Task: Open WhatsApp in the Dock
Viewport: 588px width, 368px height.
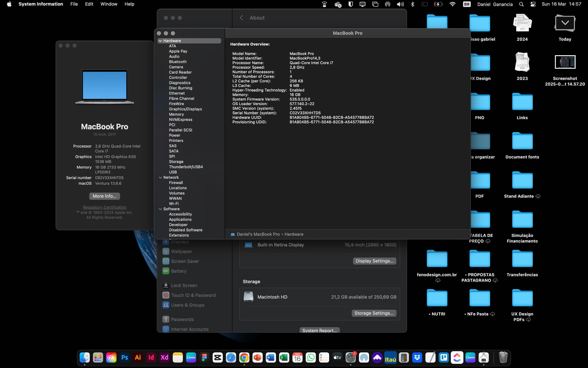Action: [311, 357]
